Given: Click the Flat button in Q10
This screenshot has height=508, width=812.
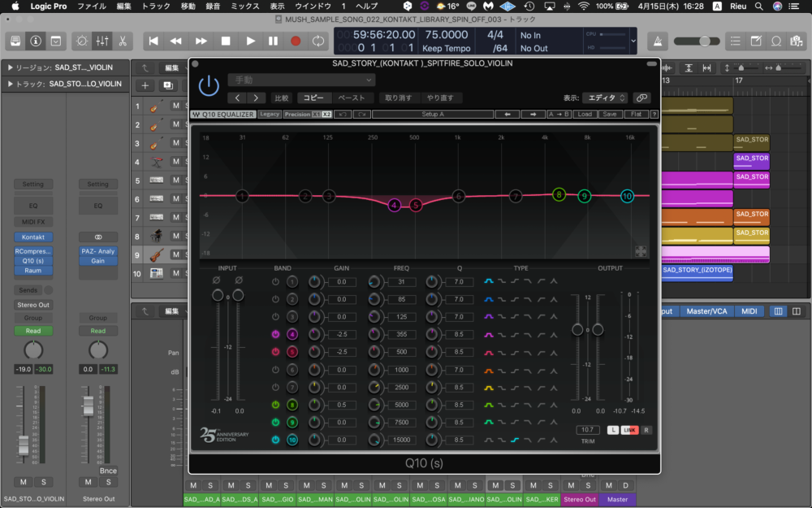Looking at the screenshot, I should pos(637,115).
